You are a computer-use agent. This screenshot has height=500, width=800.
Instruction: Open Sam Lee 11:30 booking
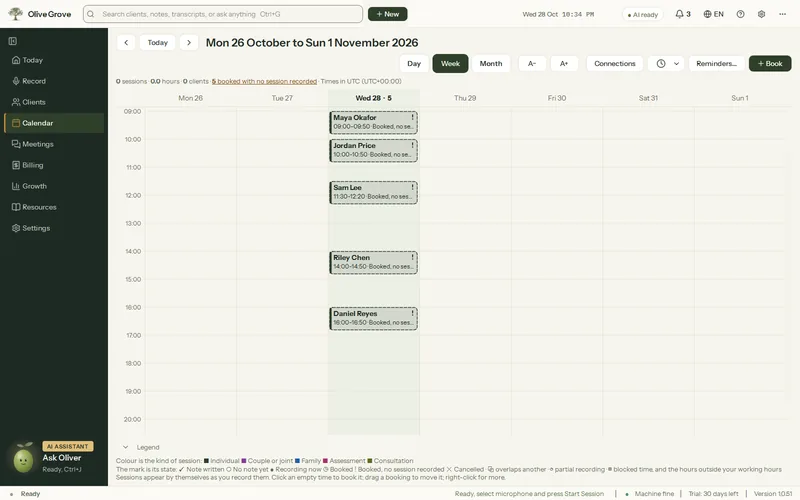pyautogui.click(x=373, y=192)
